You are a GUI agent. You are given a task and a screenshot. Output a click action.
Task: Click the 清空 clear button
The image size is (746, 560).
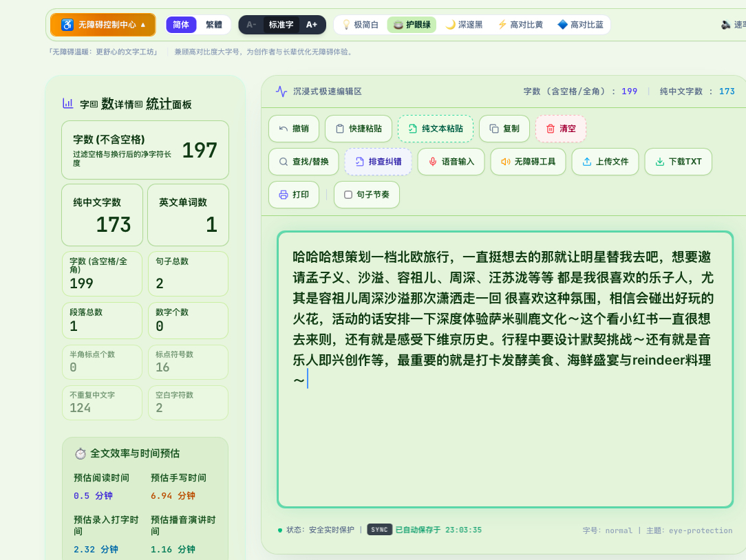point(560,129)
